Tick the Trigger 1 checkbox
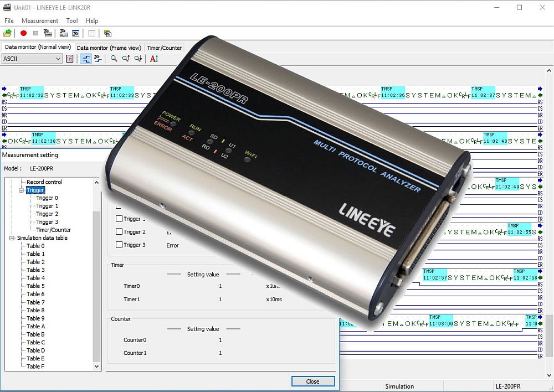Viewport: 554px width, 392px height. point(119,219)
